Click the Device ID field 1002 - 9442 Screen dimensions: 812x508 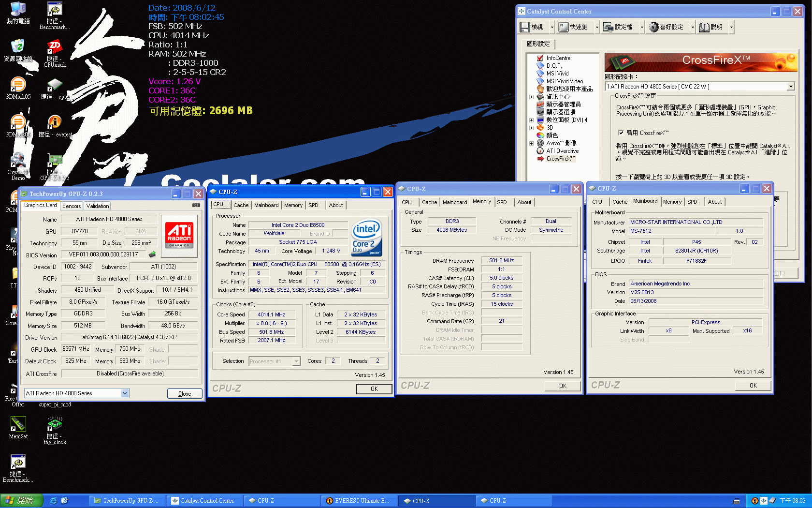point(78,267)
